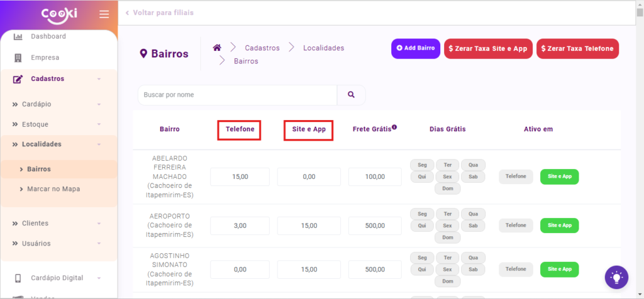Open the Cooki logo home
644x299 pixels.
pyautogui.click(x=58, y=14)
